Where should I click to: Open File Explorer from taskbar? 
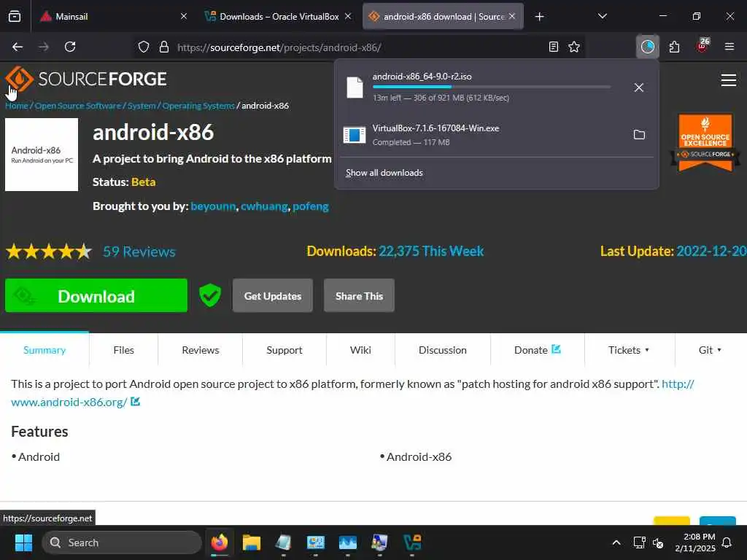252,542
